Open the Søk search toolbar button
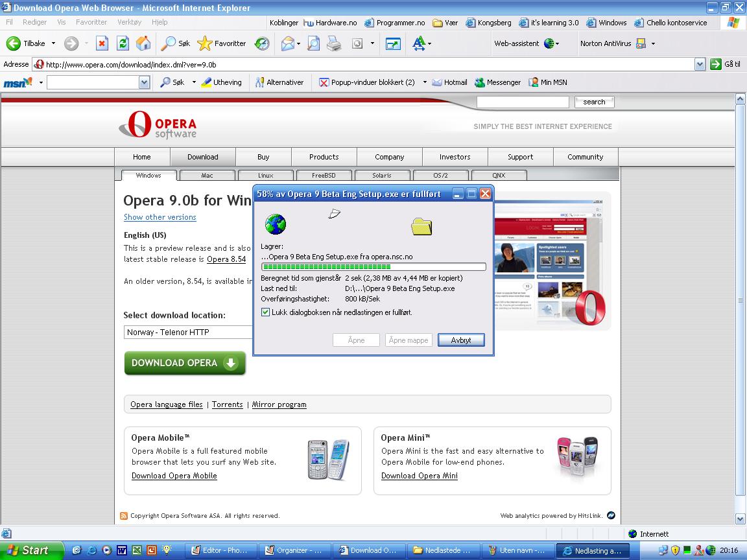 (175, 43)
